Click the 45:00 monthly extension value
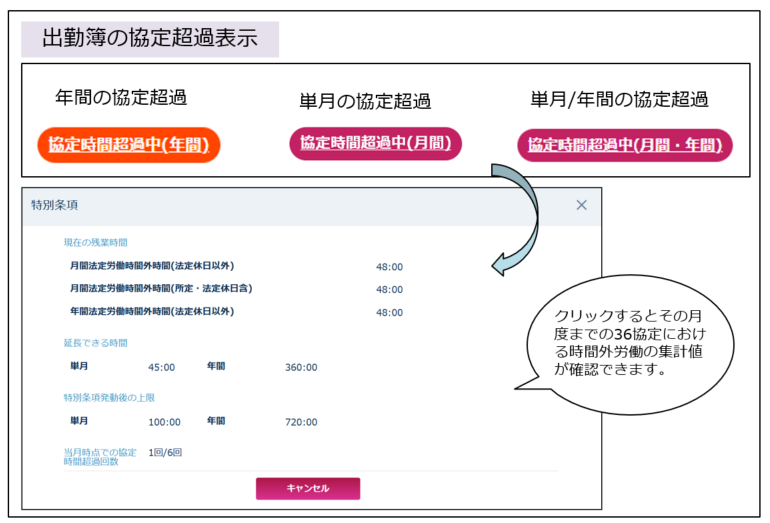This screenshot has width=770, height=523. coord(161,367)
